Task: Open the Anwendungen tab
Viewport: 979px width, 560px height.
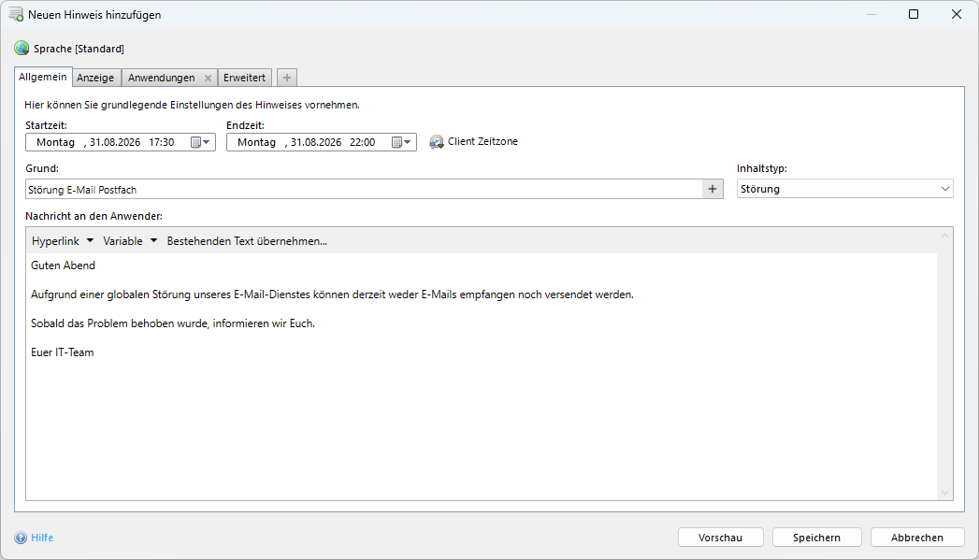Action: tap(161, 78)
